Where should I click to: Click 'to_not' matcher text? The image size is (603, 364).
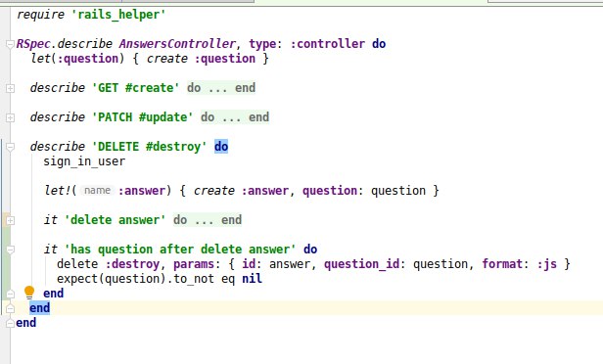[194, 279]
